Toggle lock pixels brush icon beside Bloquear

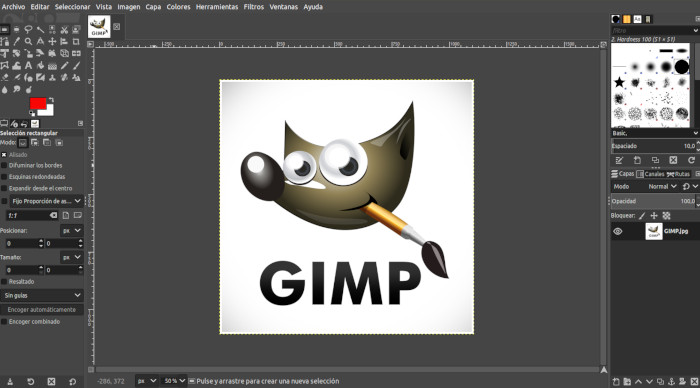(x=642, y=216)
